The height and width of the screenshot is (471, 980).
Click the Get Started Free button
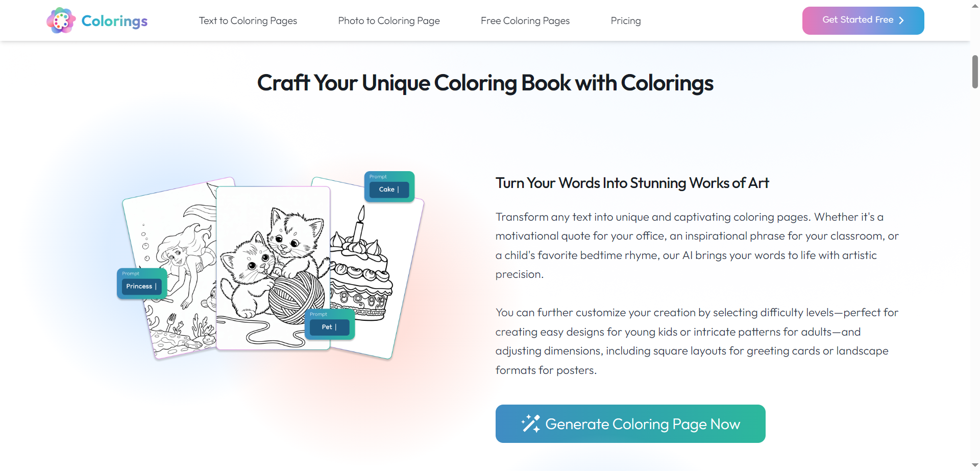(863, 20)
